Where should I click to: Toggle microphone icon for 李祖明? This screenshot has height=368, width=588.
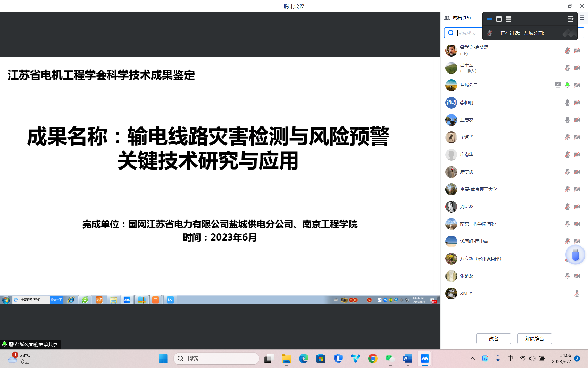567,103
